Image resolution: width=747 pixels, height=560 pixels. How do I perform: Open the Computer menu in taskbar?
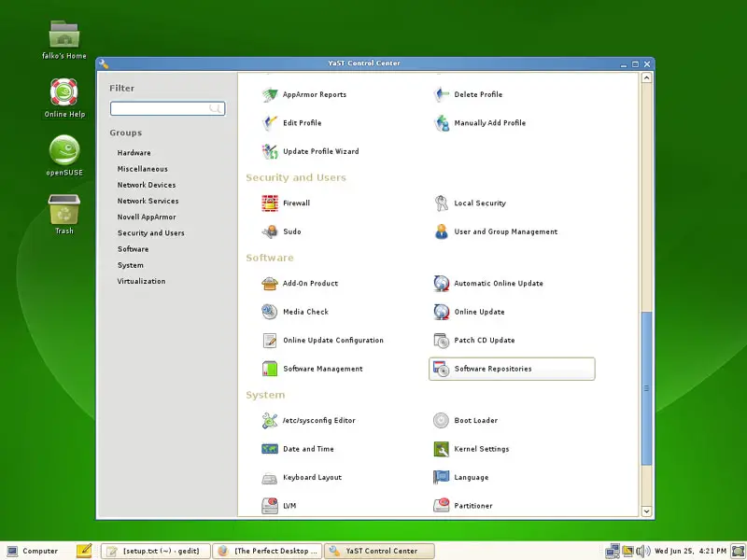point(33,551)
